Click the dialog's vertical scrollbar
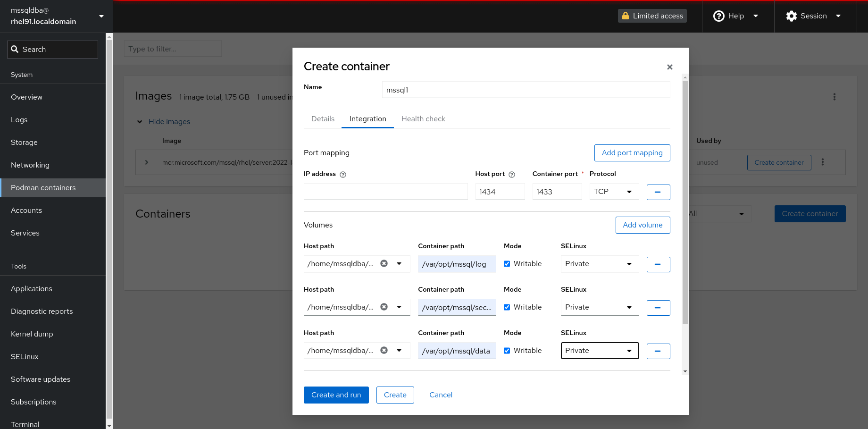The height and width of the screenshot is (429, 868). point(685,203)
